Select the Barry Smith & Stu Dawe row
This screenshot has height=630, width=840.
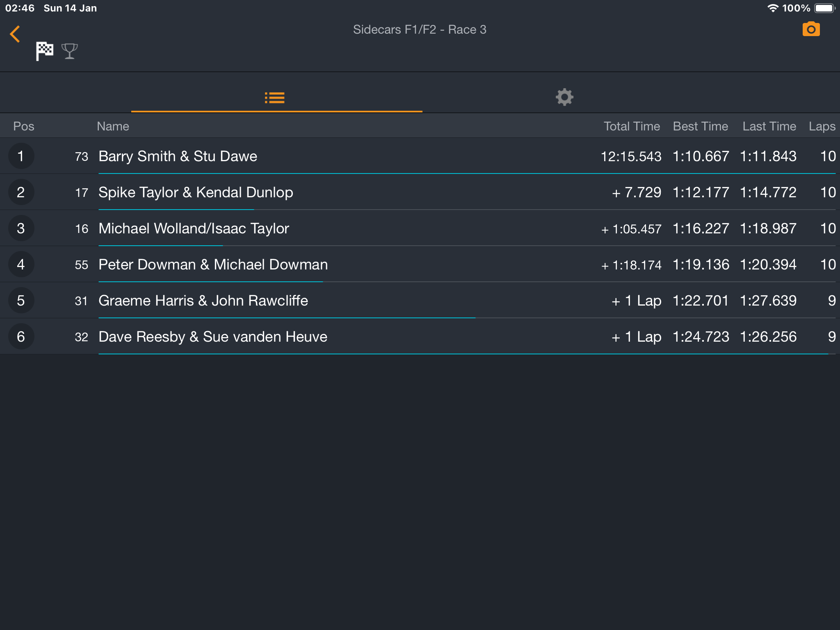point(420,156)
